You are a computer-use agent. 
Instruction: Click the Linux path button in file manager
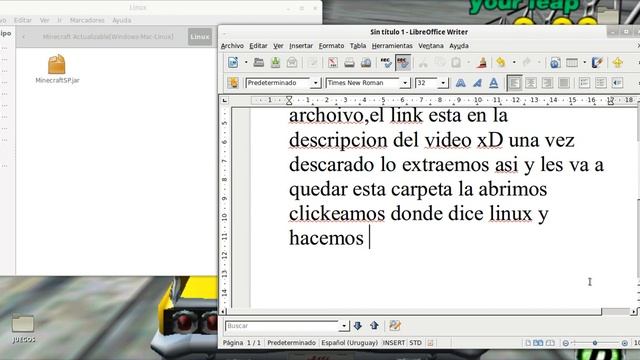coord(200,37)
